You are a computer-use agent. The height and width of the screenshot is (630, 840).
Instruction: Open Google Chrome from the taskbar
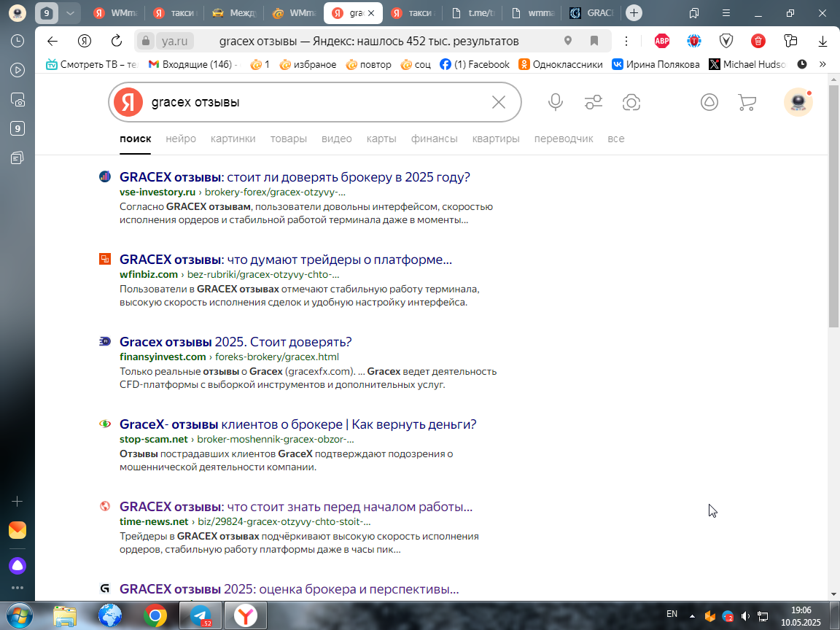155,616
